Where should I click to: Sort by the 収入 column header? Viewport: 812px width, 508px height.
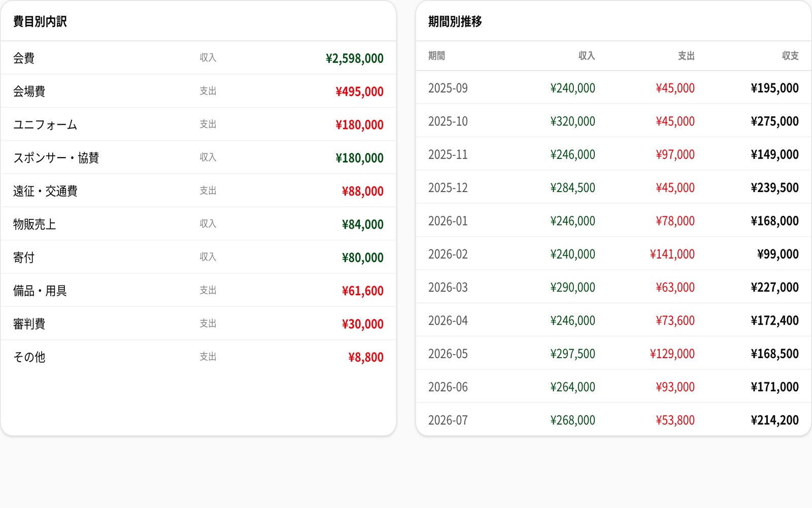coord(587,56)
